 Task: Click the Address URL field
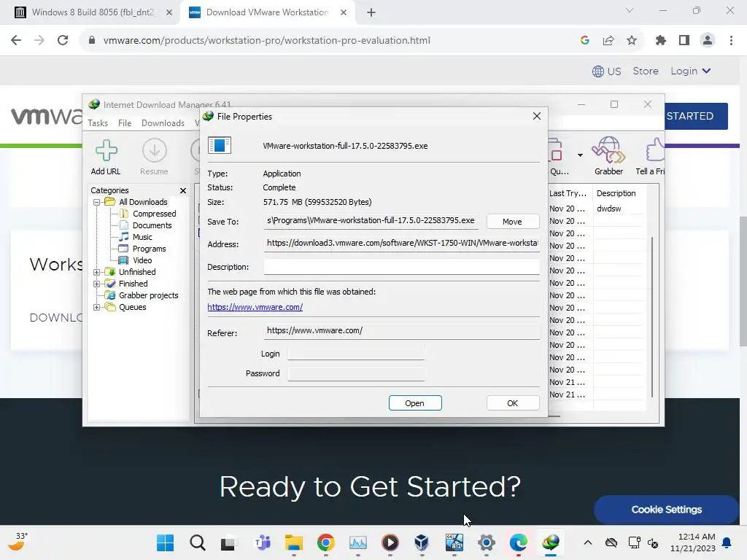402,244
